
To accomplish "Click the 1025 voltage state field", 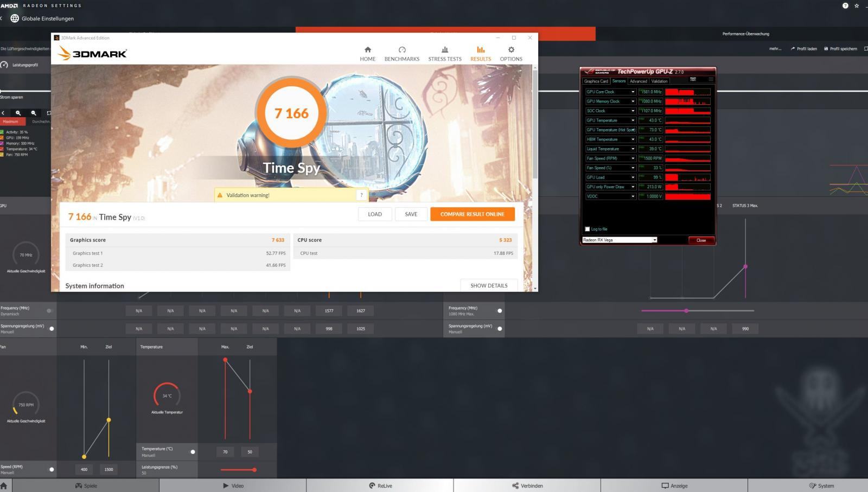I will coord(361,329).
